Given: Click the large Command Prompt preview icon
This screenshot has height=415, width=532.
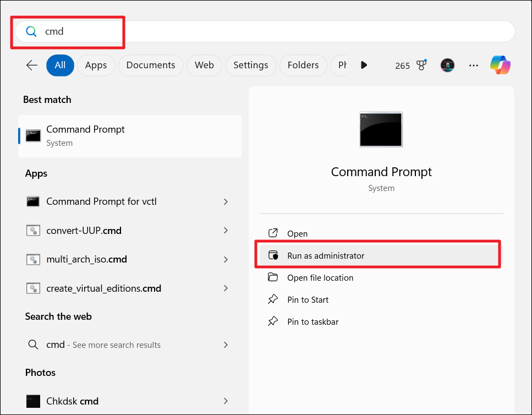Looking at the screenshot, I should tap(381, 129).
